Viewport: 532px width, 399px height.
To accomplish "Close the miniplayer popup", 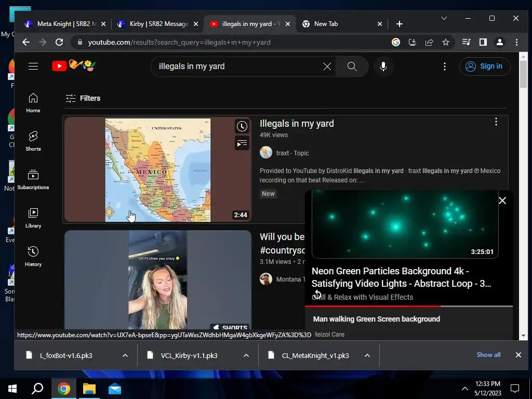I will point(502,201).
